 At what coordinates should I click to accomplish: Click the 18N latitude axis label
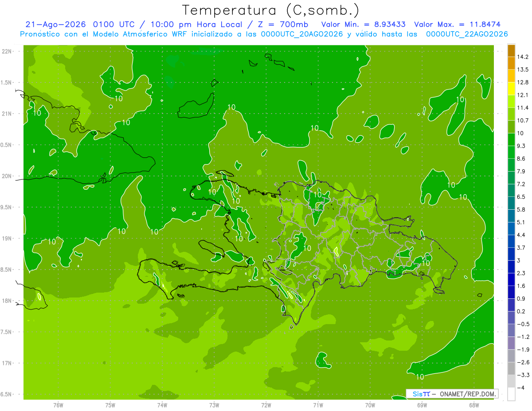[7, 301]
